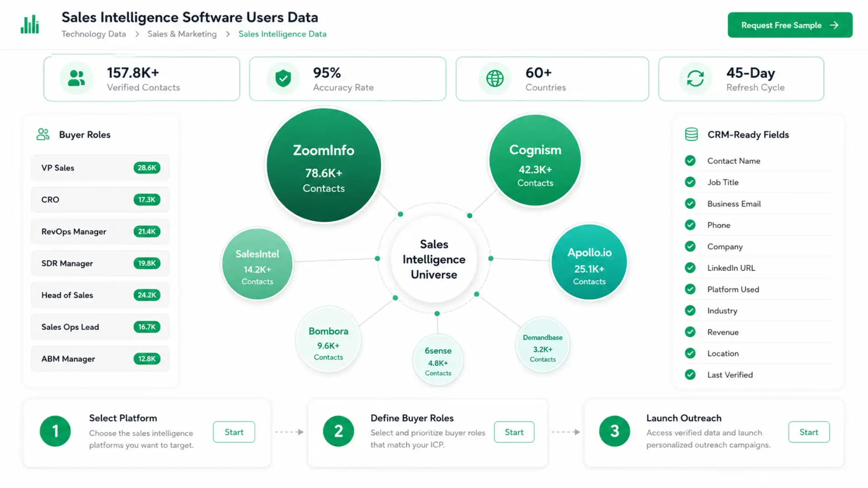868x488 pixels.
Task: Click the chevron after Sales & Marketing
Action: [228, 34]
